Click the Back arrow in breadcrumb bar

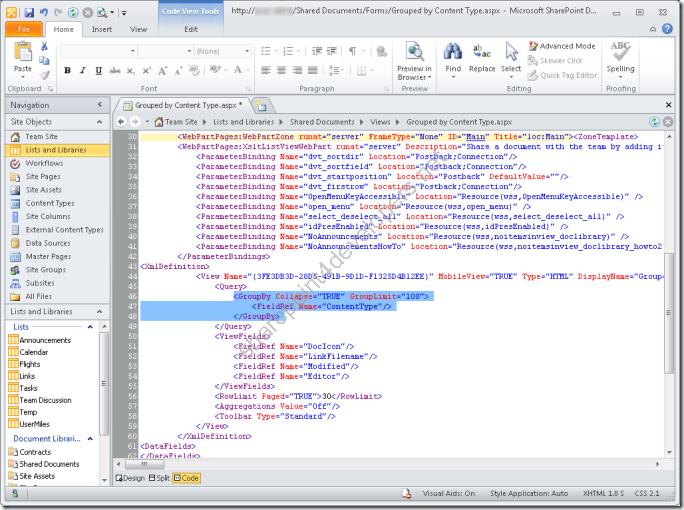(121, 122)
